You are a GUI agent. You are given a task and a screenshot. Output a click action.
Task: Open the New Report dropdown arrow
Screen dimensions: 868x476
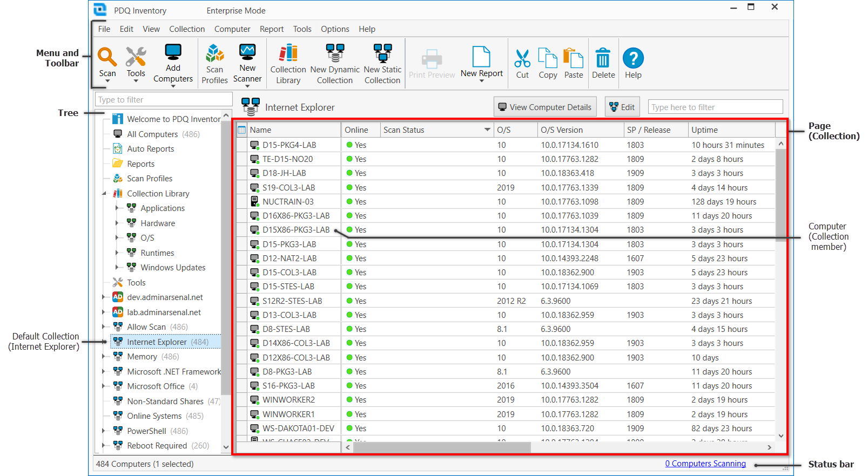point(482,81)
